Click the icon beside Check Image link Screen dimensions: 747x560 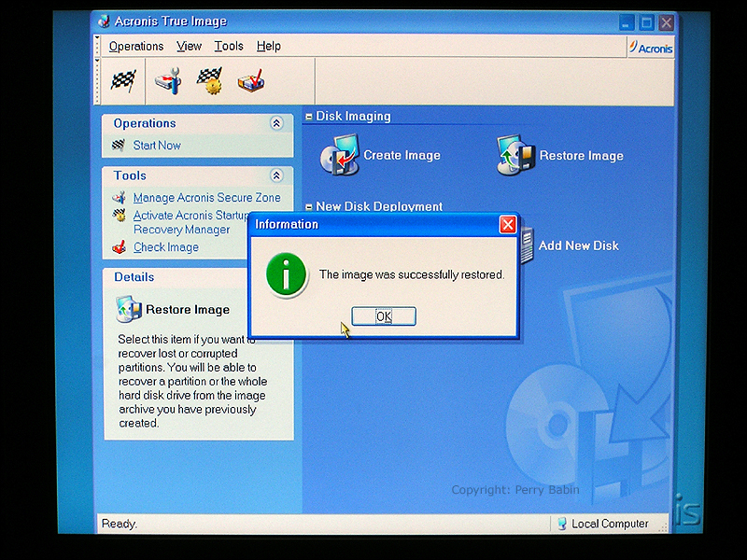pos(120,247)
